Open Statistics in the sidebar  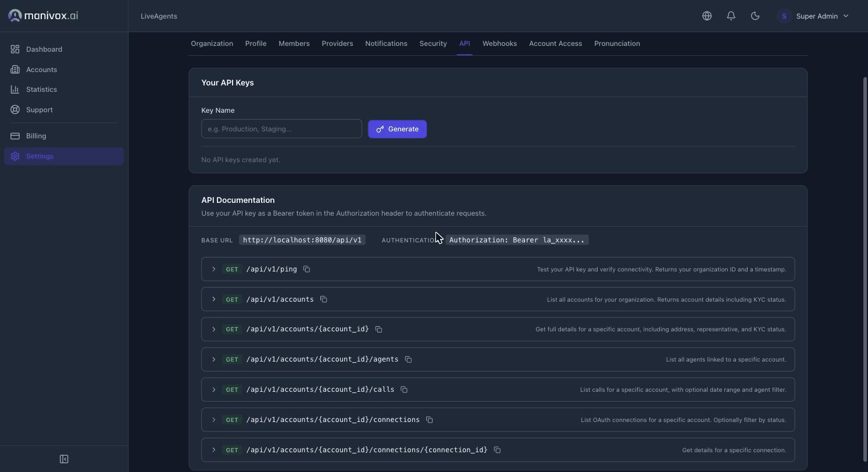point(64,90)
